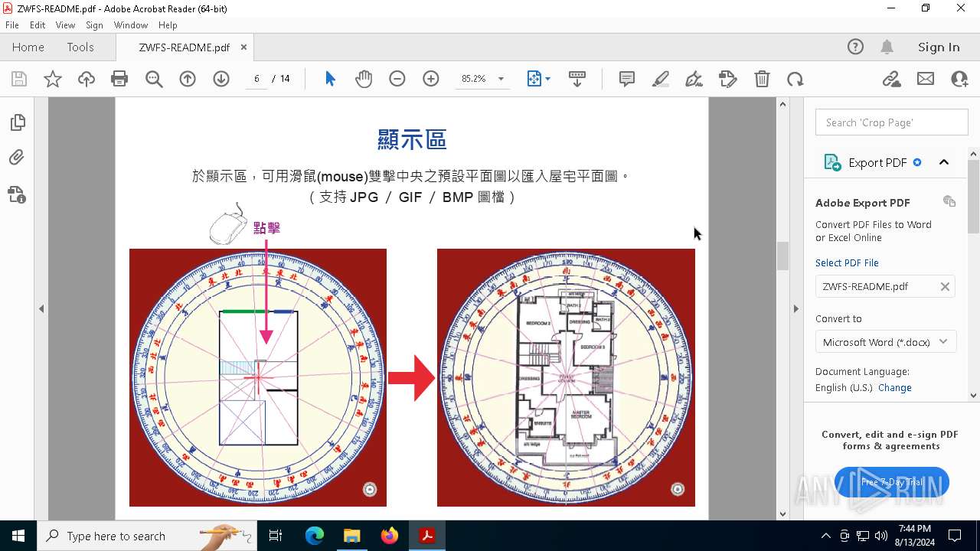
Task: Collapse right tools pane arrow
Action: pyautogui.click(x=796, y=308)
